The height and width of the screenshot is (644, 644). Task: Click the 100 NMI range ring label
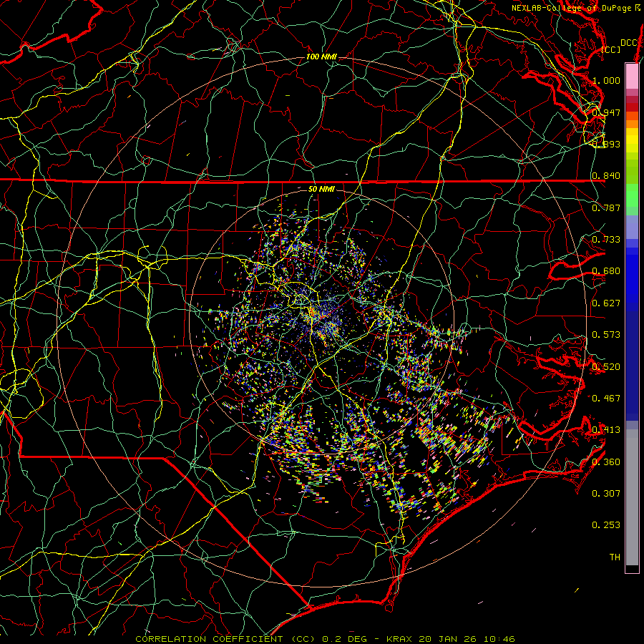321,57
